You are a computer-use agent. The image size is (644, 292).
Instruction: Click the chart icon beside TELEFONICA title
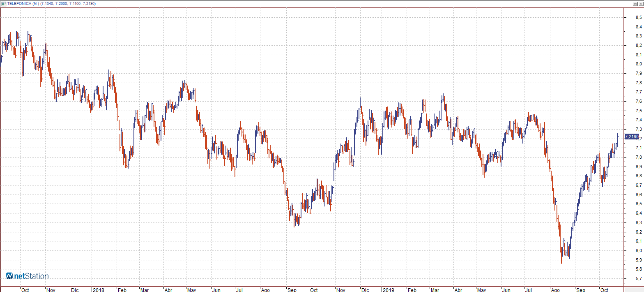coord(4,3)
